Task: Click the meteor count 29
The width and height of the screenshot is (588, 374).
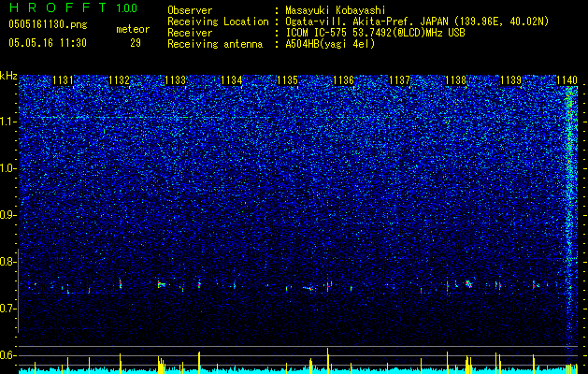Action: [x=136, y=43]
